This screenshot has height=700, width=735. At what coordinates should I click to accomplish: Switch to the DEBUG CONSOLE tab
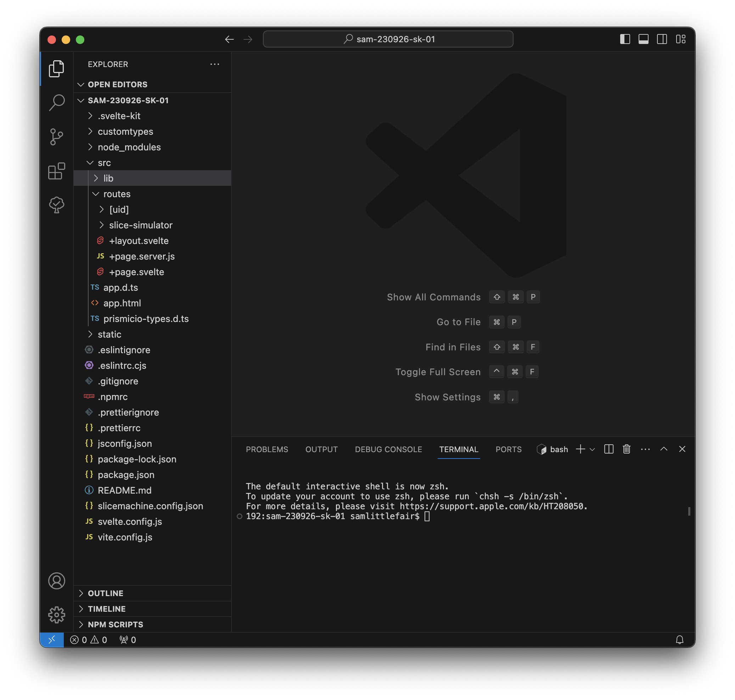[388, 449]
